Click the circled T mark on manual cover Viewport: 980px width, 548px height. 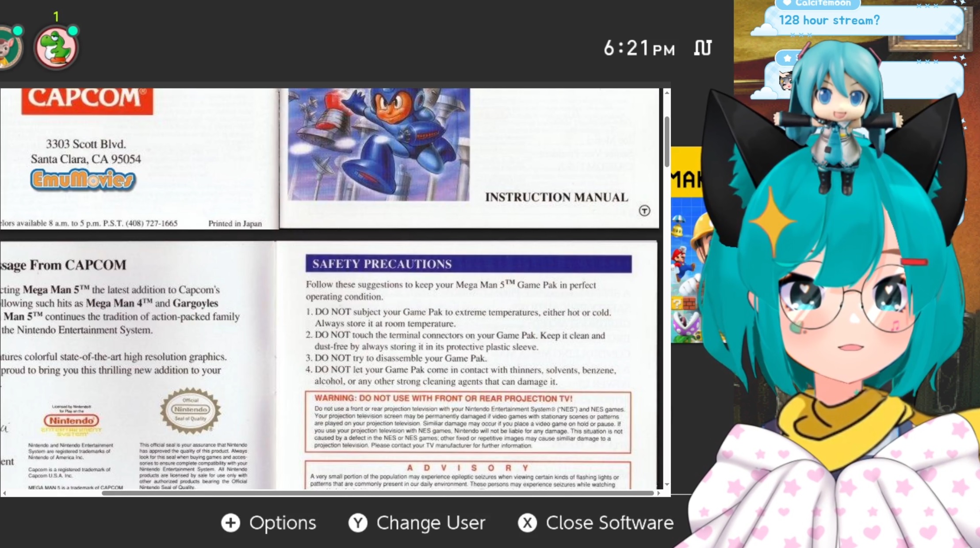pyautogui.click(x=644, y=211)
